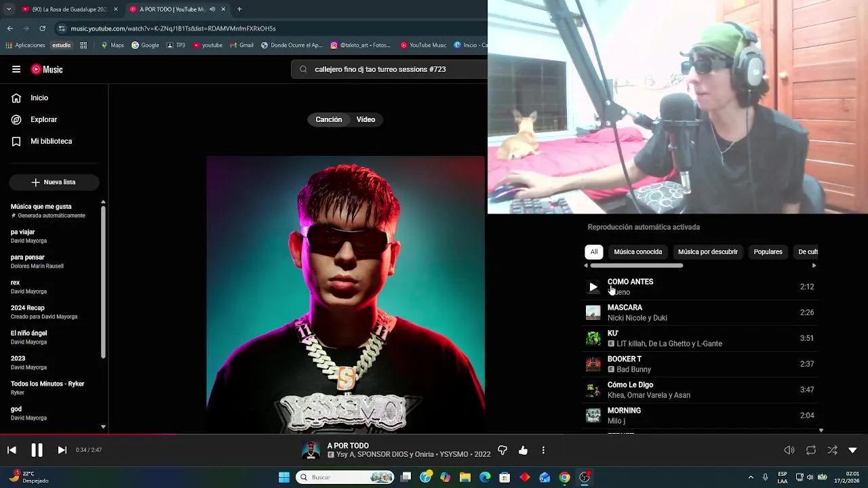Click the MORNING song thumbnail
Image resolution: width=868 pixels, height=488 pixels.
coord(593,415)
